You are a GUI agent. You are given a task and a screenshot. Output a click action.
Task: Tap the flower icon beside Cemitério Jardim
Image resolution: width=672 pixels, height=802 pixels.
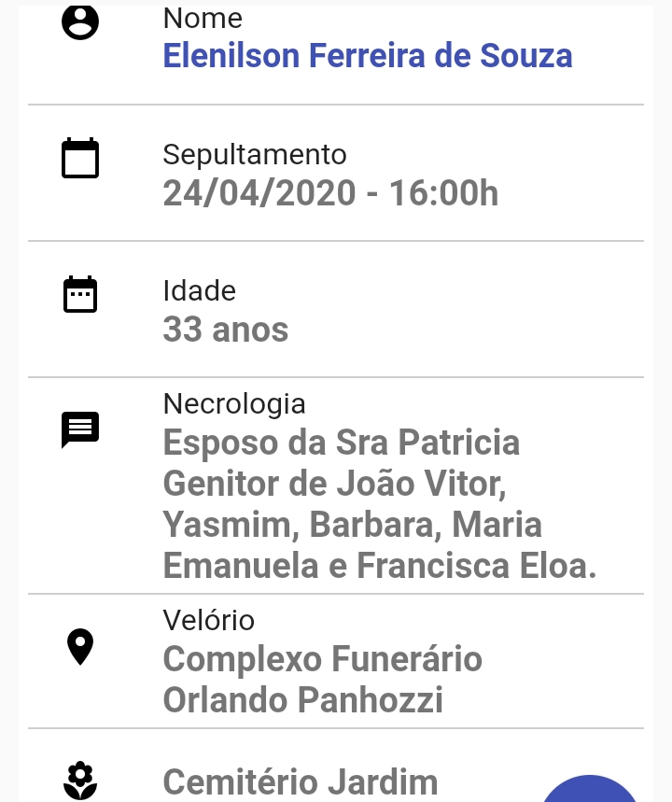coord(80,781)
